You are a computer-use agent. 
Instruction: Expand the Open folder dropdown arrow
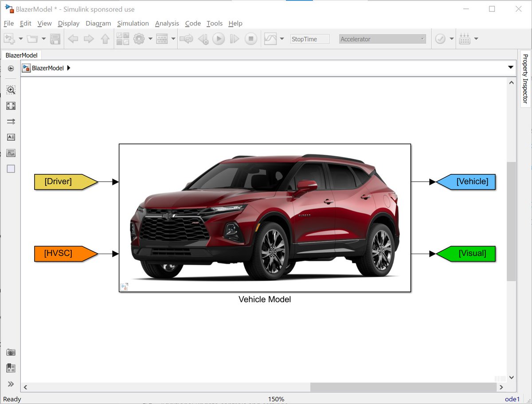43,39
